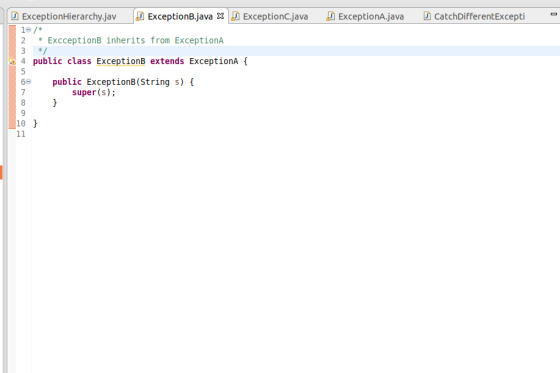Select the ExceptionB.java editor tab
The image size is (560, 373).
pos(180,16)
